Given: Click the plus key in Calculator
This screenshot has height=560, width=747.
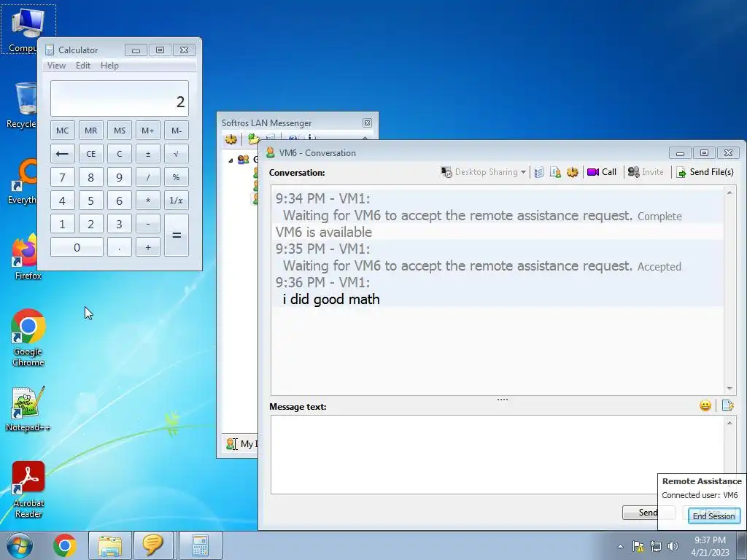Looking at the screenshot, I should [147, 247].
